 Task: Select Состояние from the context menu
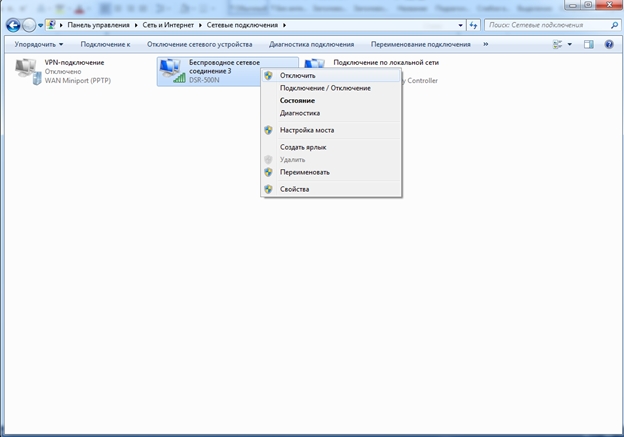[x=297, y=101]
